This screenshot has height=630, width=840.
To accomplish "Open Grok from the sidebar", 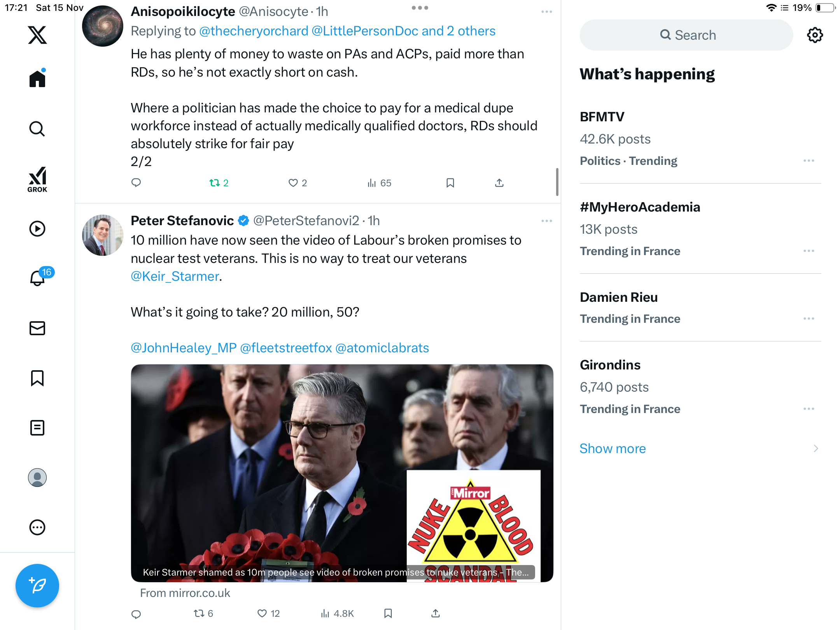I will [x=37, y=179].
